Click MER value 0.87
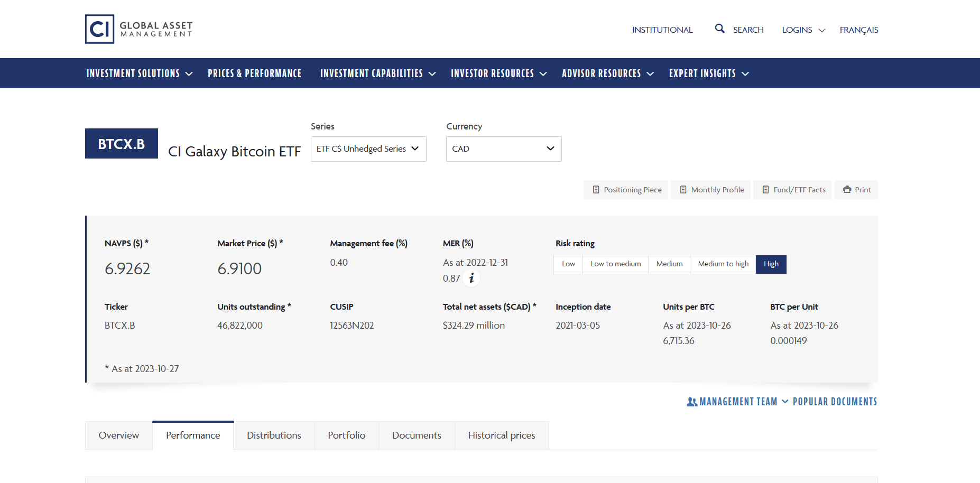This screenshot has height=483, width=980. coord(451,278)
